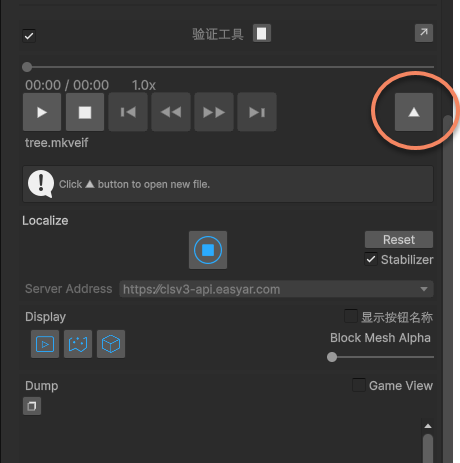Disable the Stabilizer checkbox
This screenshot has width=460, height=463.
coord(371,259)
